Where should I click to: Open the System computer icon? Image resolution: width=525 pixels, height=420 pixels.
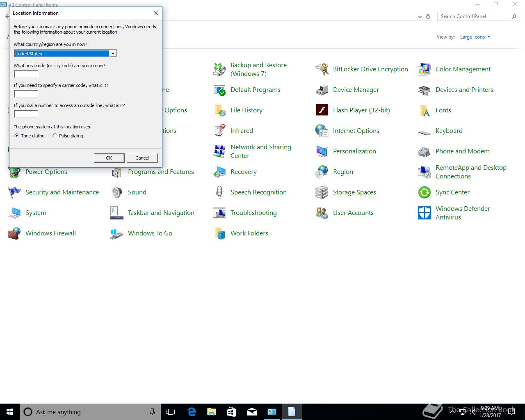click(x=14, y=213)
